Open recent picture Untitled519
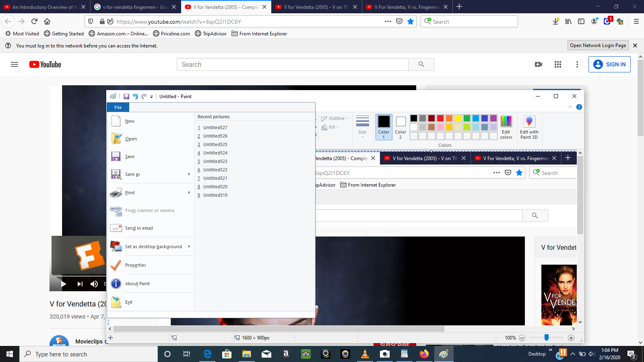Screen dimensions: 644x362 pos(215,195)
